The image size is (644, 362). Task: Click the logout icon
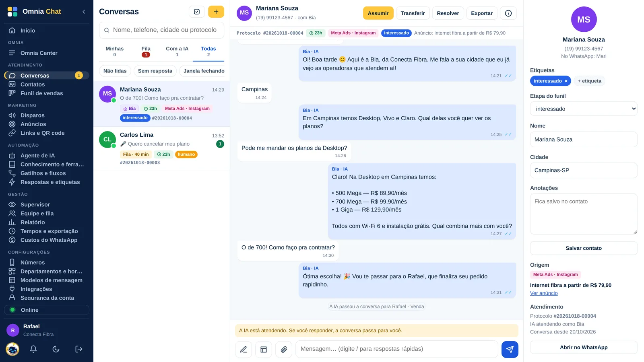point(79,349)
